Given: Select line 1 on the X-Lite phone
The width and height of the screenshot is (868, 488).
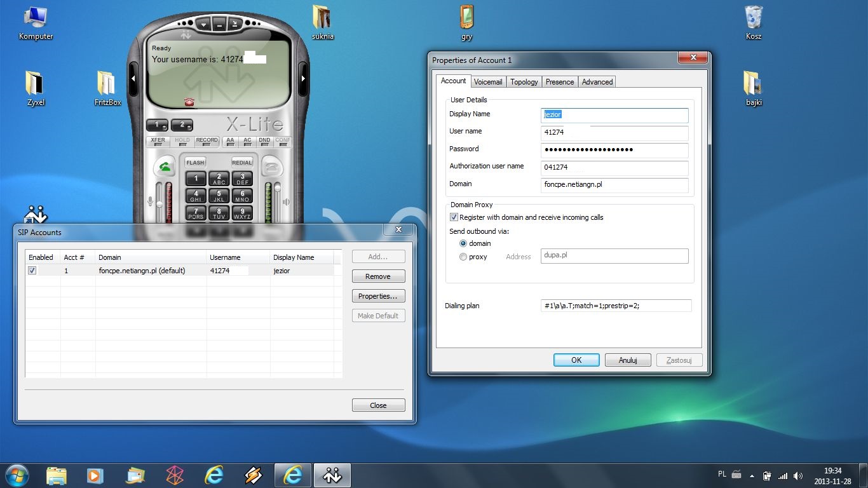Looking at the screenshot, I should point(157,125).
